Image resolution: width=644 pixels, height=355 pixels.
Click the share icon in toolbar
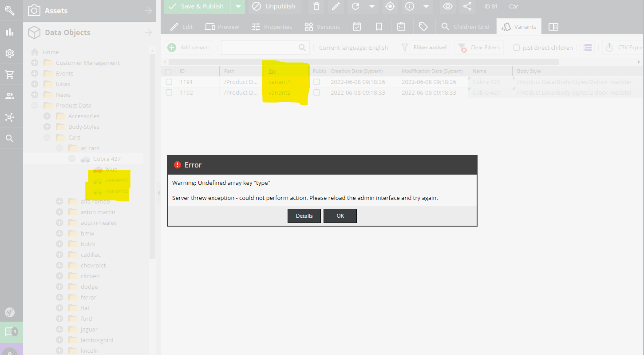coord(467,6)
